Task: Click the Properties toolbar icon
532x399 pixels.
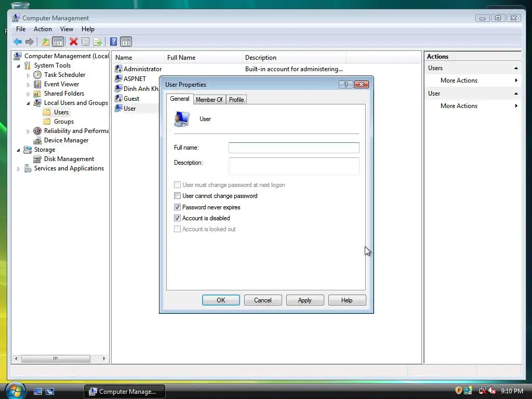Action: (86, 42)
